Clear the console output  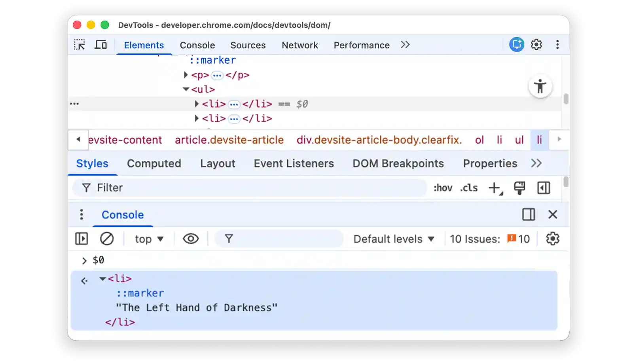click(106, 239)
